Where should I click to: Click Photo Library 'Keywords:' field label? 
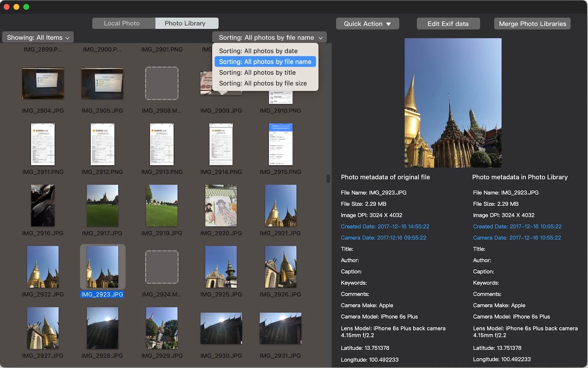(486, 283)
